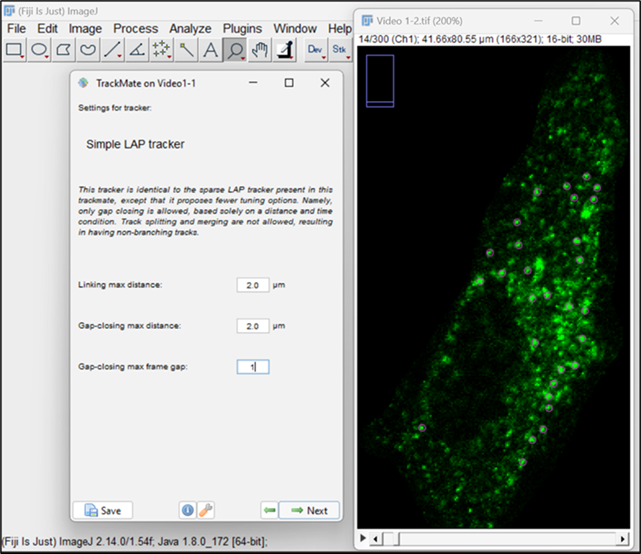Select the Angle tool
The image size is (641, 554).
pyautogui.click(x=137, y=50)
